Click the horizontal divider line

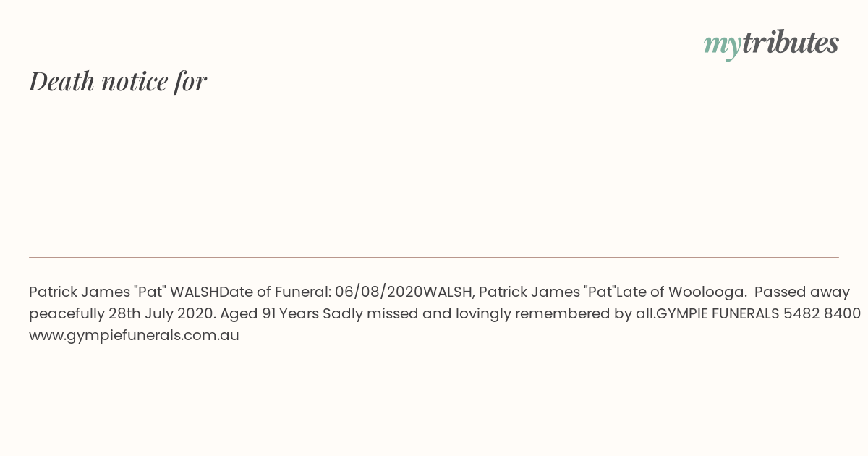(x=434, y=257)
